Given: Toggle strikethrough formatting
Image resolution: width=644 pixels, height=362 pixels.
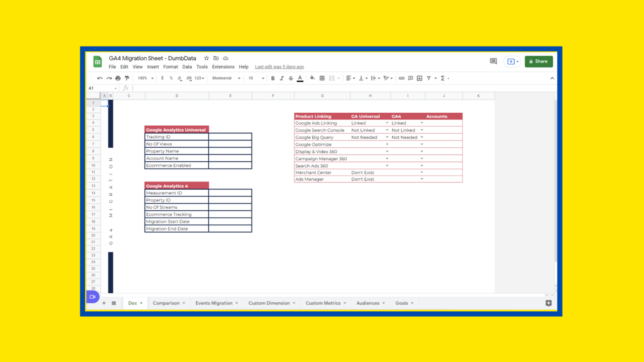Looking at the screenshot, I should tap(291, 78).
